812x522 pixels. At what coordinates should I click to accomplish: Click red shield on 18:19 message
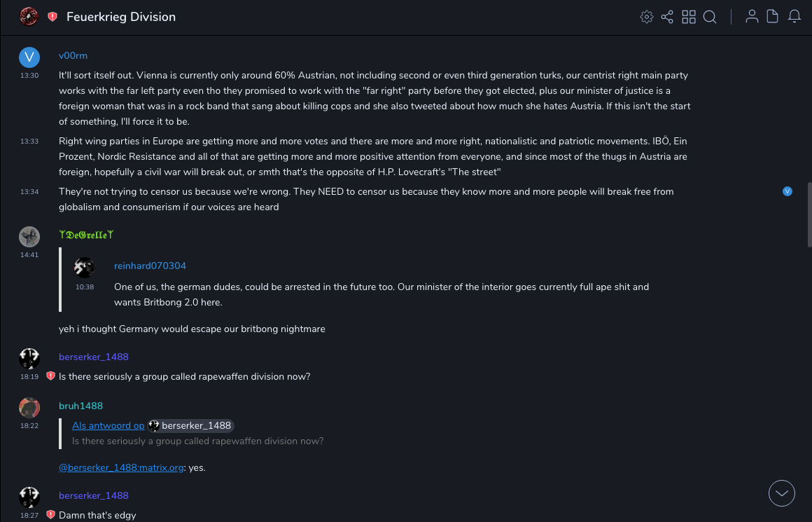[50, 376]
